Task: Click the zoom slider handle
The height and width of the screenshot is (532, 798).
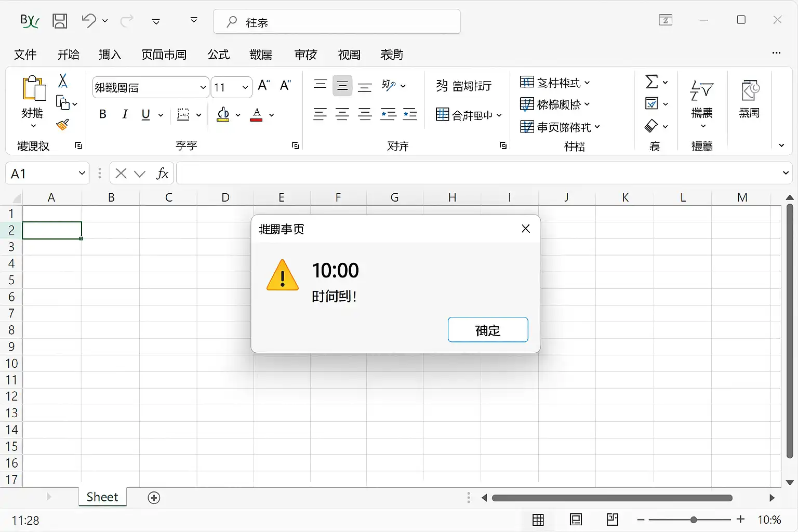Action: point(694,520)
